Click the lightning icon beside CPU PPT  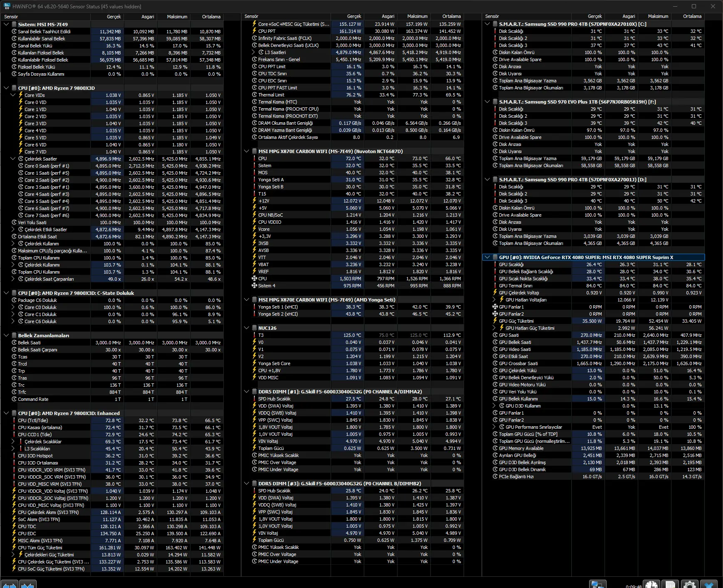tap(254, 31)
